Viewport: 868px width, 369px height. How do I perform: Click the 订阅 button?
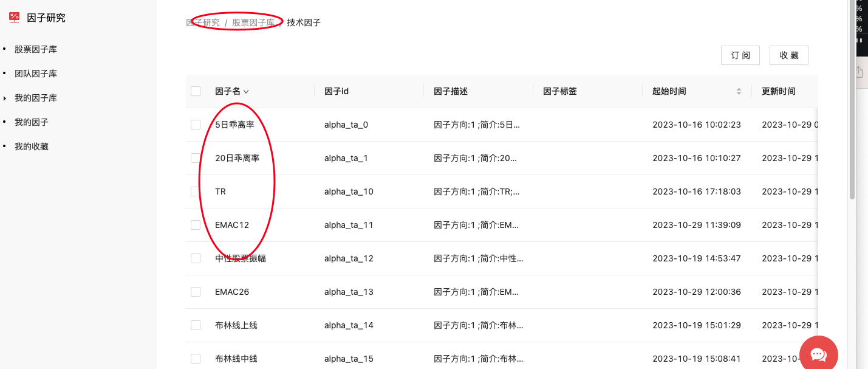click(740, 55)
